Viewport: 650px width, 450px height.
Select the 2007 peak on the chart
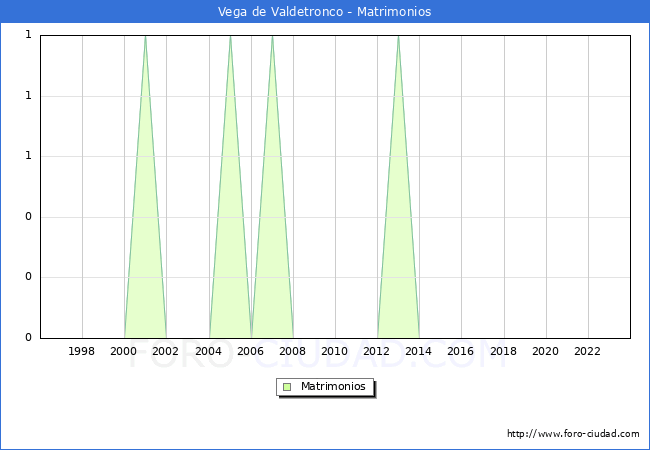click(x=272, y=38)
